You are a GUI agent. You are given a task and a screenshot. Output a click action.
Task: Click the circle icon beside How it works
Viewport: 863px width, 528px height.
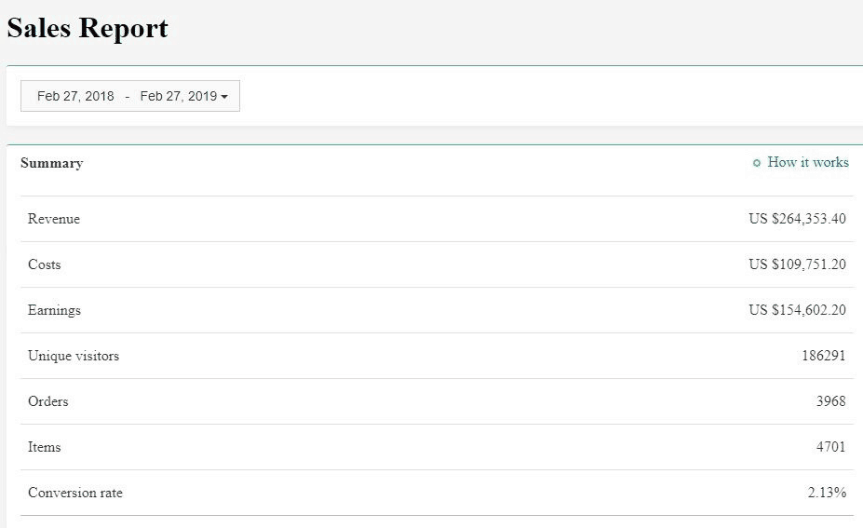tap(756, 164)
